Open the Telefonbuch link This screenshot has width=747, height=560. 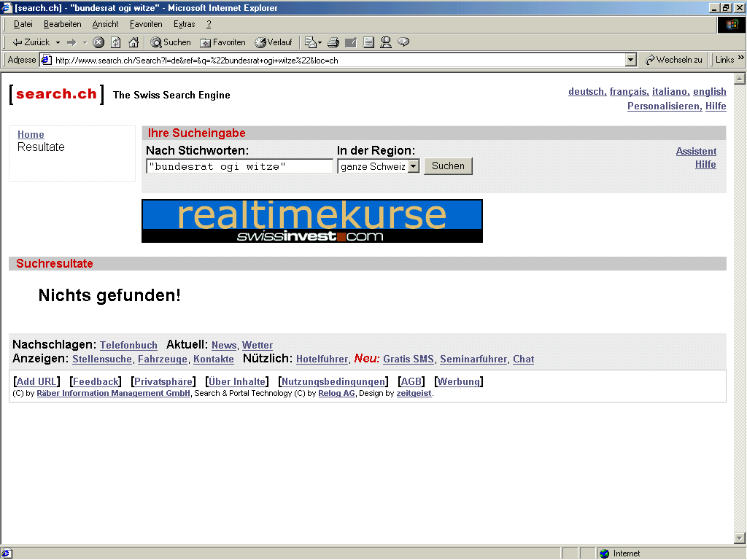click(128, 345)
